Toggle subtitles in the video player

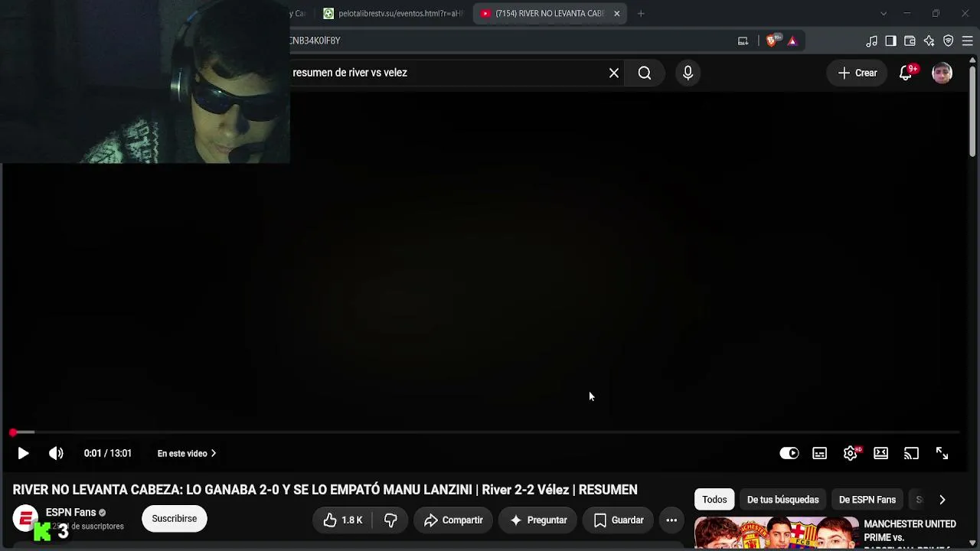coord(819,453)
